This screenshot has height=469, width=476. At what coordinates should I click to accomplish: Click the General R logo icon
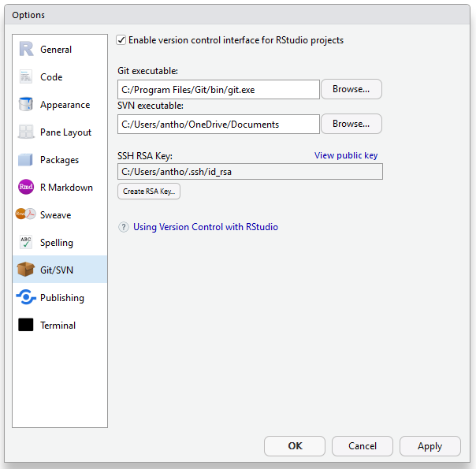(x=26, y=50)
